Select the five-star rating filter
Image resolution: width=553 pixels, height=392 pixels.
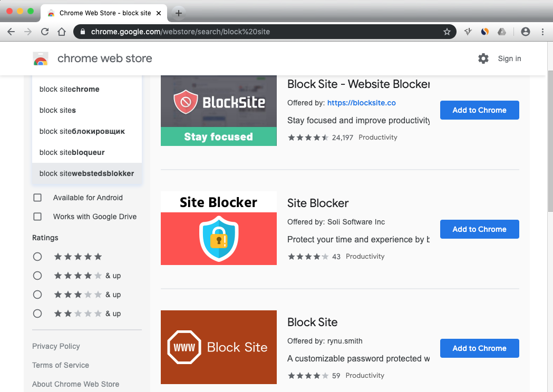click(37, 257)
